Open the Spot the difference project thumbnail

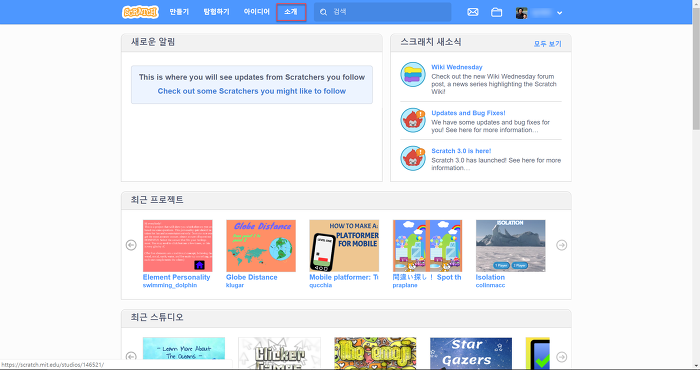point(427,245)
